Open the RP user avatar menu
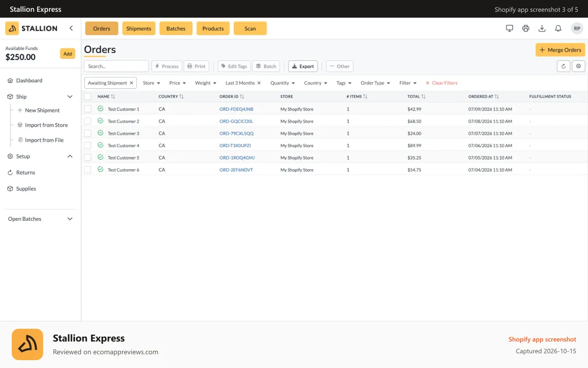 (577, 28)
